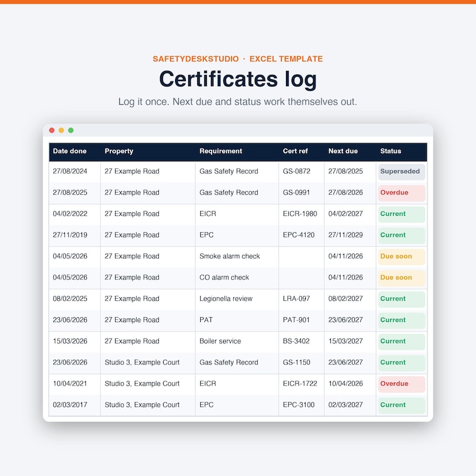Click cert ref GS-0872
The width and height of the screenshot is (476, 476).
(x=297, y=171)
